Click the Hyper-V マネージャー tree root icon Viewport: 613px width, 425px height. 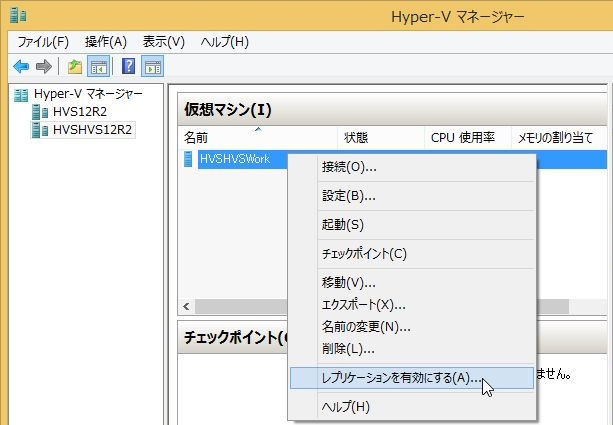21,95
